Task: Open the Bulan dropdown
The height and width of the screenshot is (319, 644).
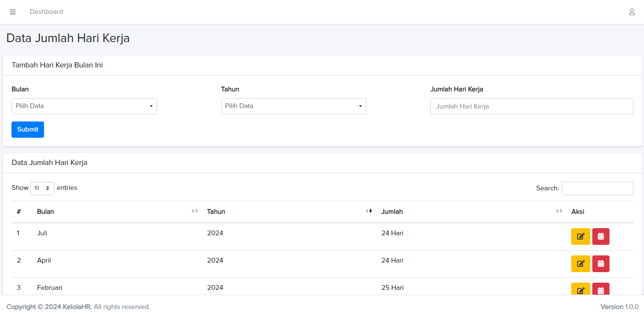Action: (x=84, y=106)
